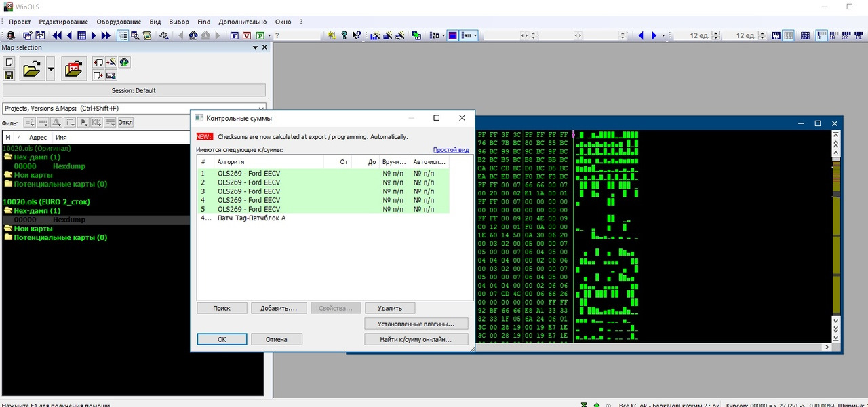
Task: Select 32-bit data view
Action: [x=845, y=35]
